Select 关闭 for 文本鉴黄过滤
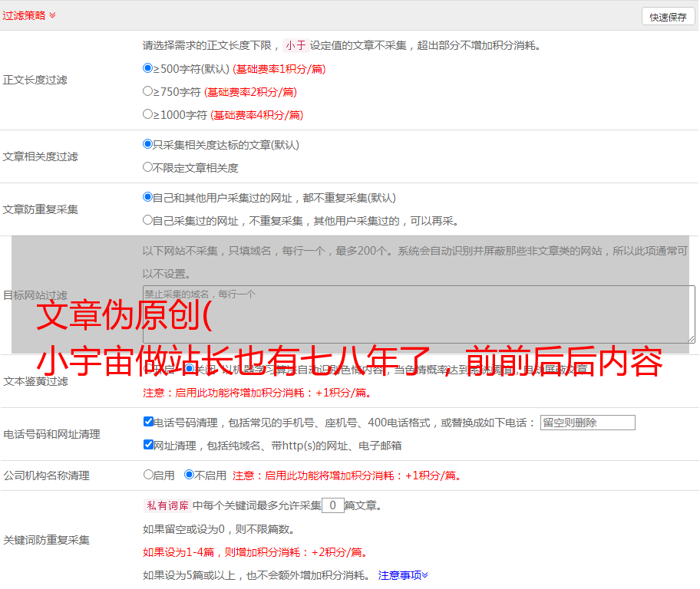Image resolution: width=700 pixels, height=589 pixels. tap(190, 369)
